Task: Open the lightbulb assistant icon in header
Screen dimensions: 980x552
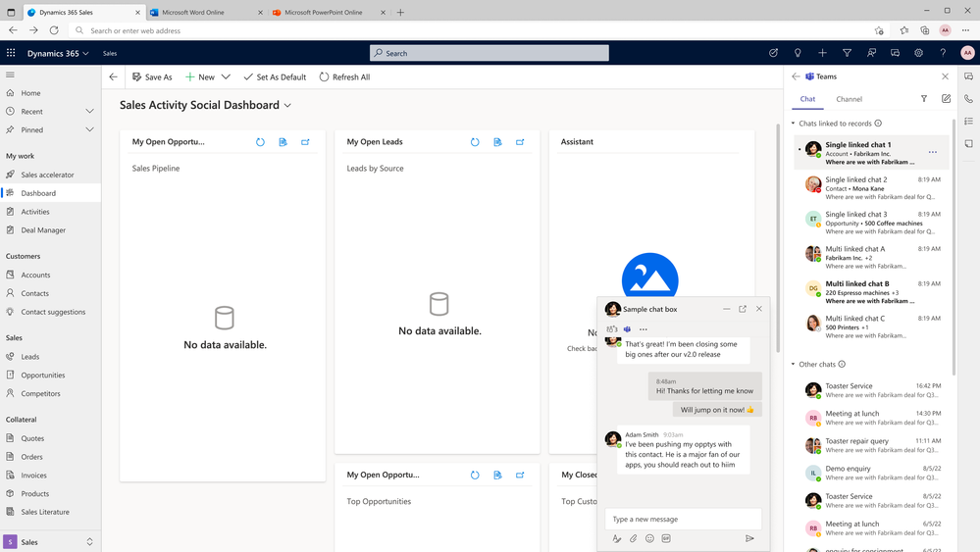Action: click(x=798, y=53)
